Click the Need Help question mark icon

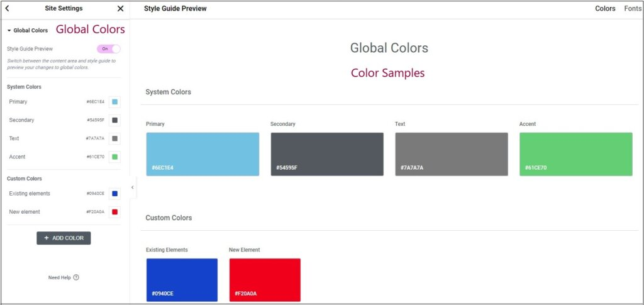[x=76, y=277]
